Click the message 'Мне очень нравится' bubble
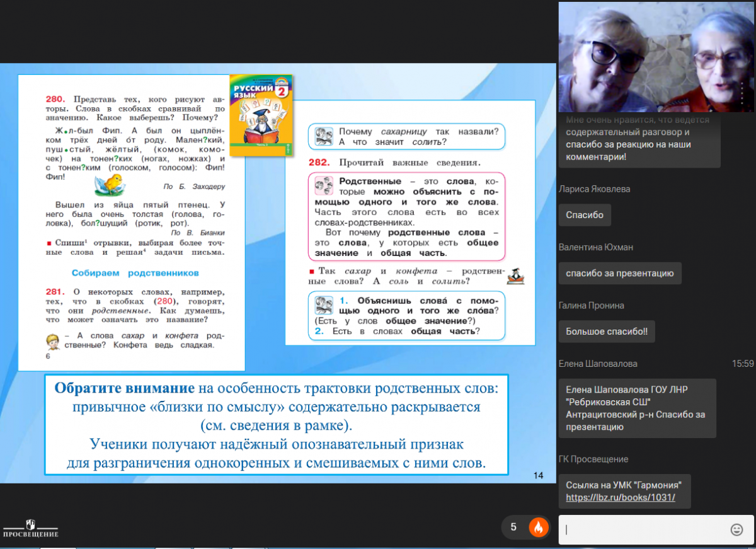The image size is (756, 549). [639, 139]
